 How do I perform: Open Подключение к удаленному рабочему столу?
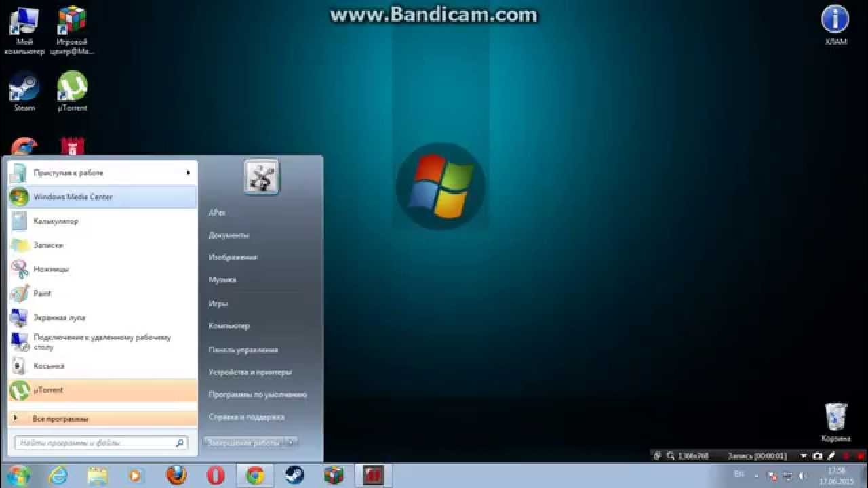(x=102, y=342)
